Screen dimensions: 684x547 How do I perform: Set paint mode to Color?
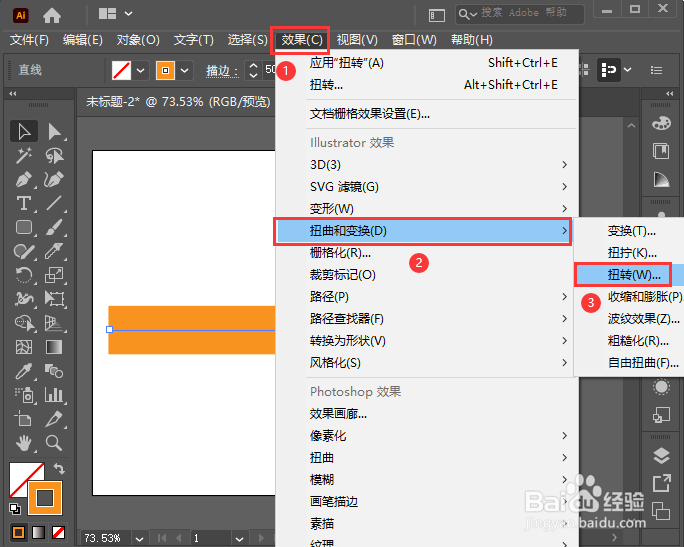(x=18, y=533)
